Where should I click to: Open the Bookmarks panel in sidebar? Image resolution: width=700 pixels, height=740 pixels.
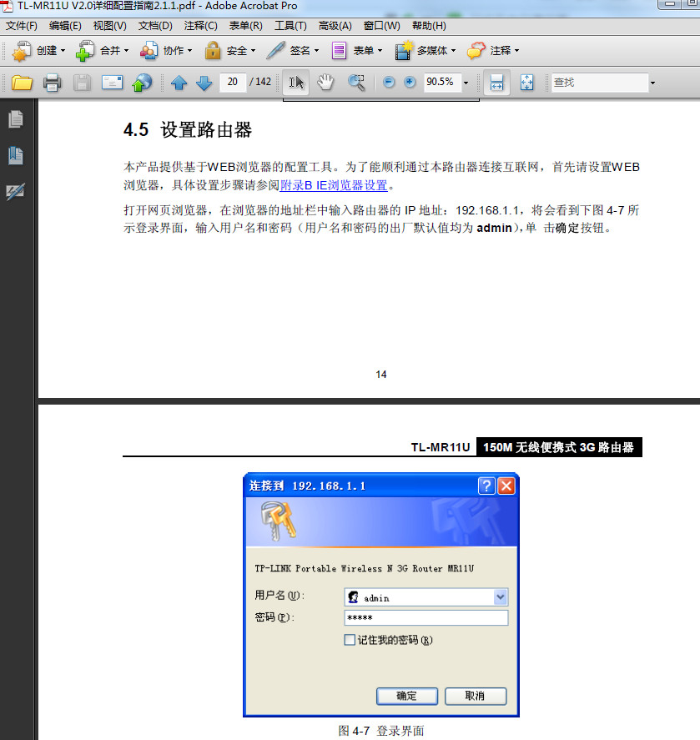(x=16, y=155)
